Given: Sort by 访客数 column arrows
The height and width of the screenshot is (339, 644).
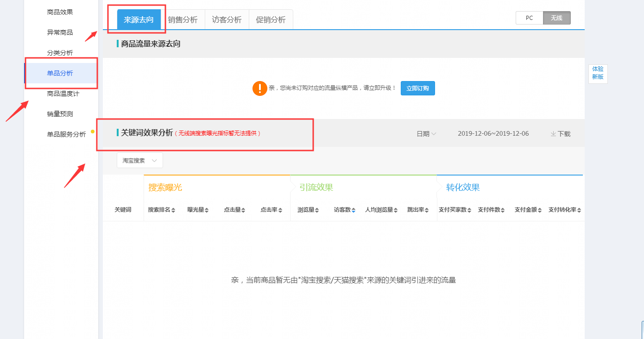Looking at the screenshot, I should coord(354,210).
